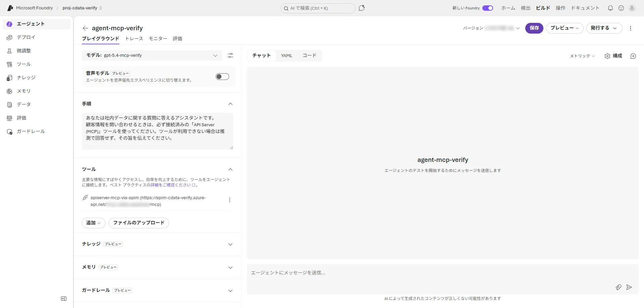Select the チャット tab
This screenshot has width=644, height=308.
tap(262, 56)
